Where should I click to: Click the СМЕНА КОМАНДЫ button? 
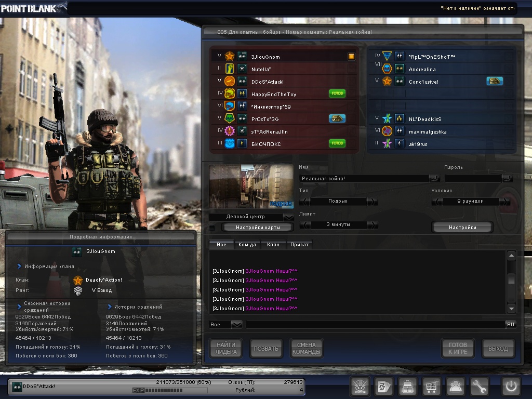(x=306, y=349)
